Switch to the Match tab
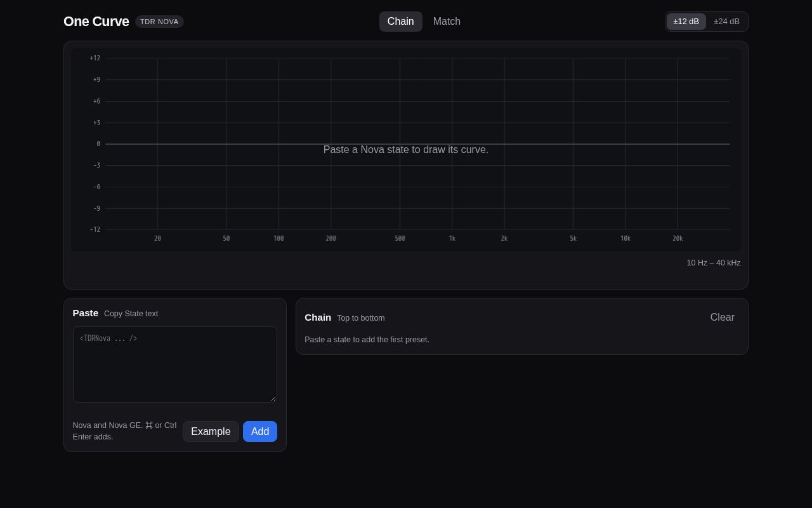The height and width of the screenshot is (508, 812). pos(447,22)
